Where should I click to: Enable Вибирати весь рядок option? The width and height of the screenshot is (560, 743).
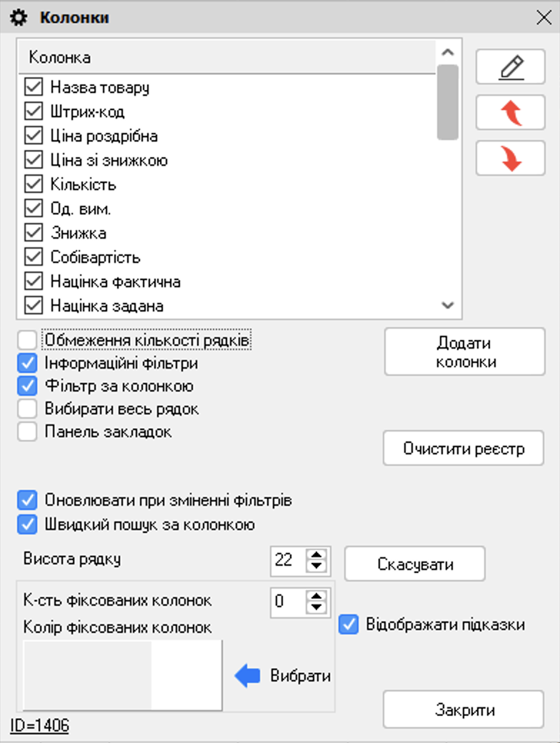tap(26, 409)
